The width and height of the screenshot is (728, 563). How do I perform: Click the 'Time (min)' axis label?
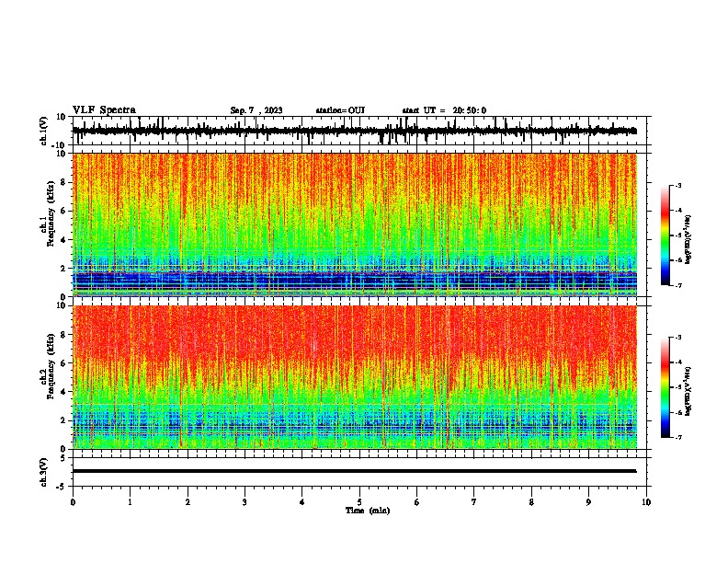tap(368, 511)
